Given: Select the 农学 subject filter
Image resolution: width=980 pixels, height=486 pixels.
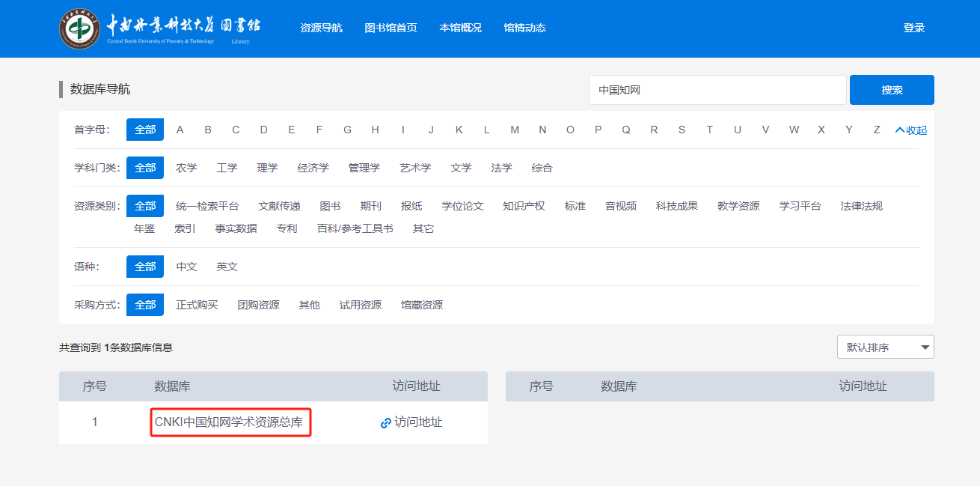Looking at the screenshot, I should point(186,168).
